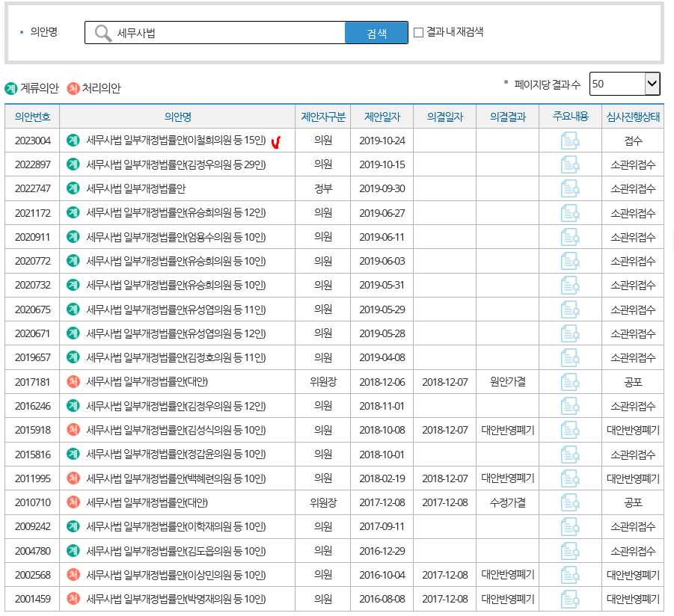This screenshot has height=616, width=674.
Task: Open bill by 엄용수의원 등 10인
Action: click(176, 237)
